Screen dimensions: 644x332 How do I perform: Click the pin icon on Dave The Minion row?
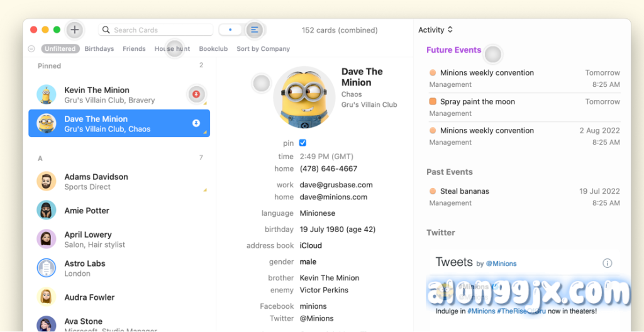coord(196,123)
